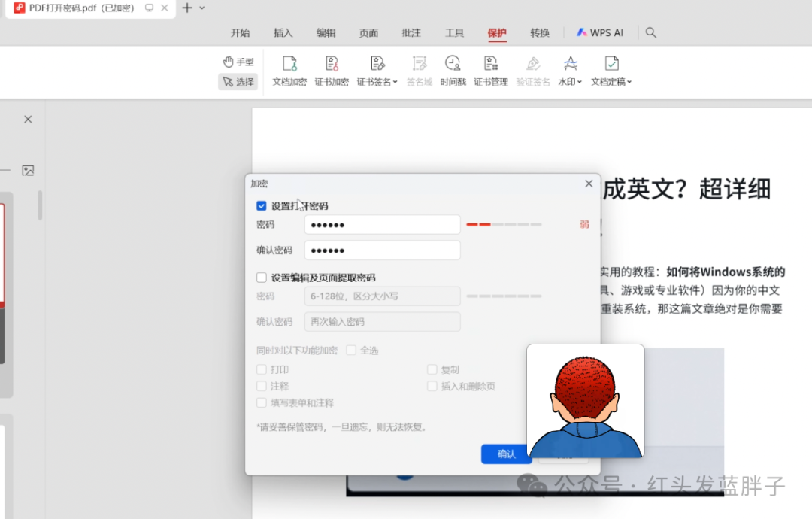Image resolution: width=812 pixels, height=519 pixels.
Task: Open the 转换 ribbon tab
Action: [540, 33]
